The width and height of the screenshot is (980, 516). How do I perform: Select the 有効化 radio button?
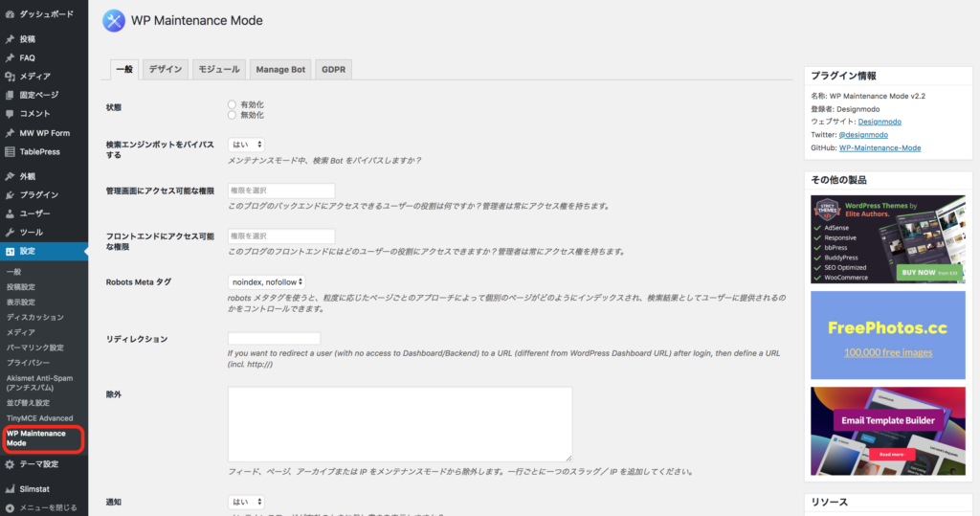232,104
